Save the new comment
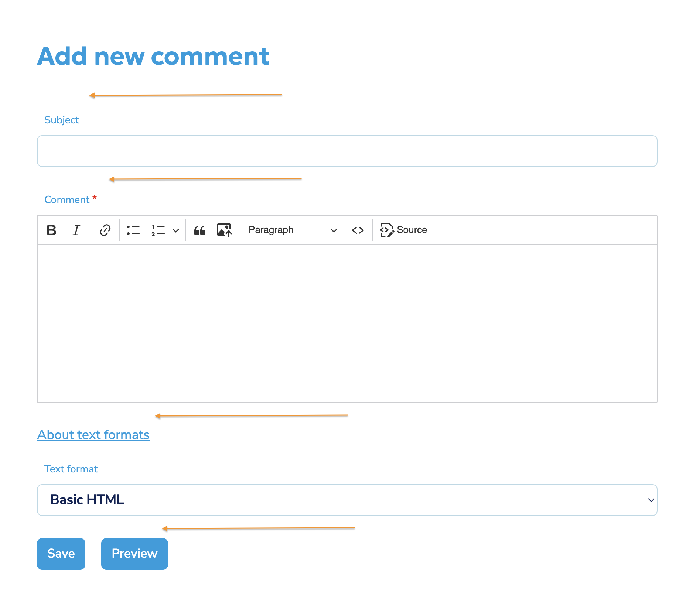 pos(61,554)
